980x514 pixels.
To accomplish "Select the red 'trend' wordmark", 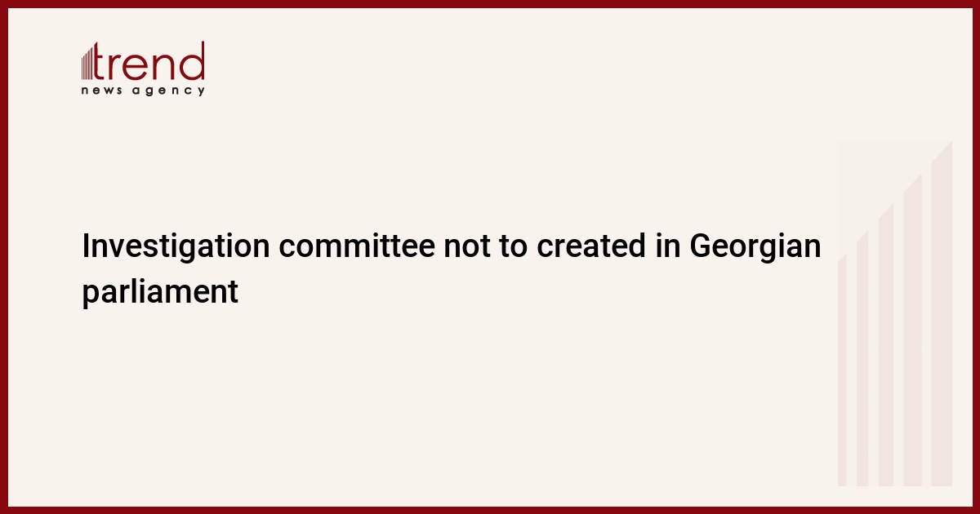I will point(150,61).
